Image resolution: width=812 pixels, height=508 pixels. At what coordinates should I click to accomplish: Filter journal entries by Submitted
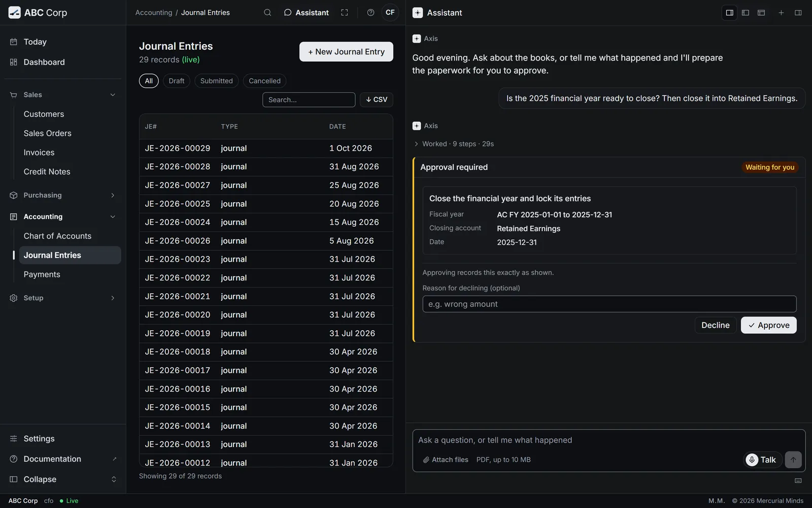pos(216,81)
